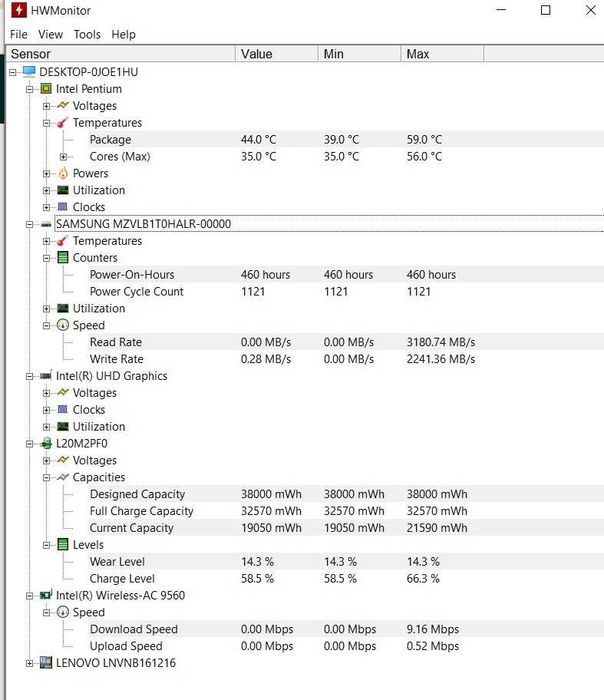
Task: Click the DESKTOP-0JOE1HU computer icon
Action: (29, 72)
